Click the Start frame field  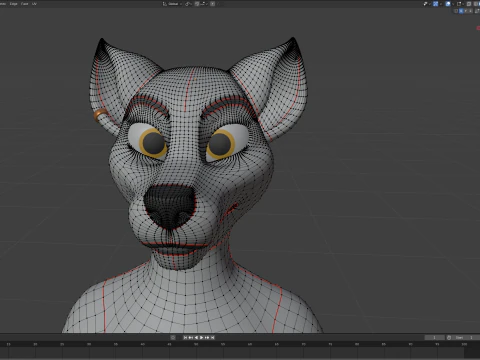(466, 338)
